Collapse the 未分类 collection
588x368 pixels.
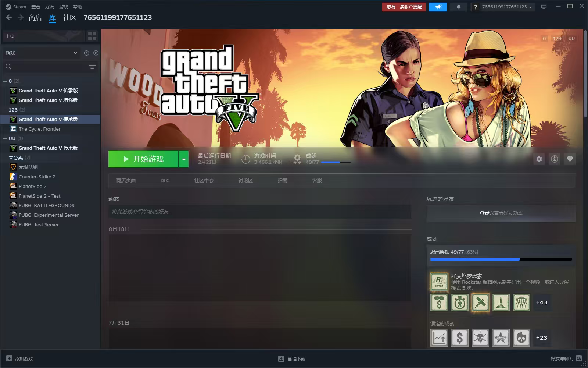pos(5,158)
